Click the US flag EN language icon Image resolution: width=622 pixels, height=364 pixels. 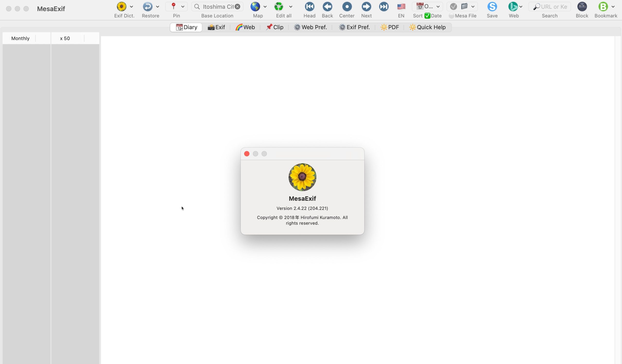coord(401,7)
